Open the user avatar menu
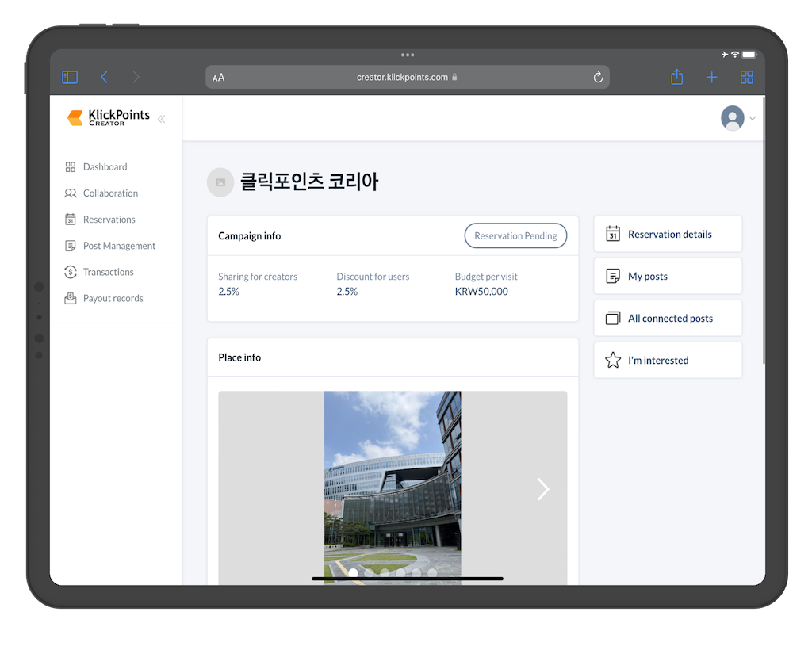This screenshot has height=650, width=812. click(x=732, y=118)
